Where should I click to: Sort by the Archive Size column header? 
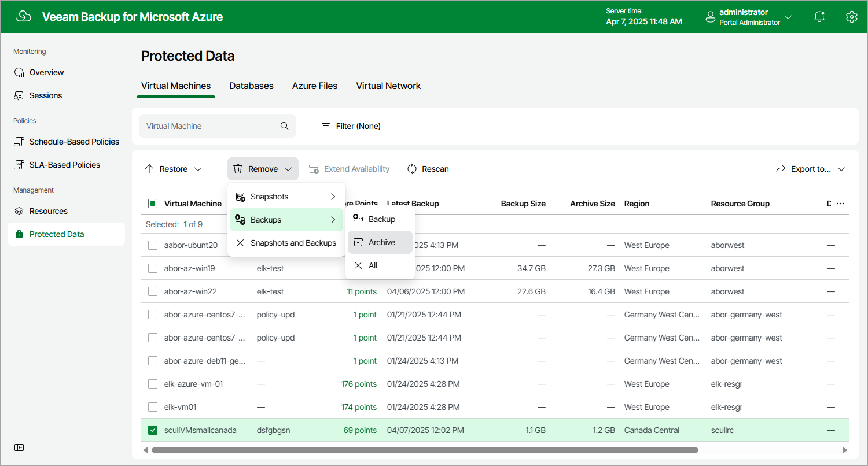pyautogui.click(x=593, y=204)
